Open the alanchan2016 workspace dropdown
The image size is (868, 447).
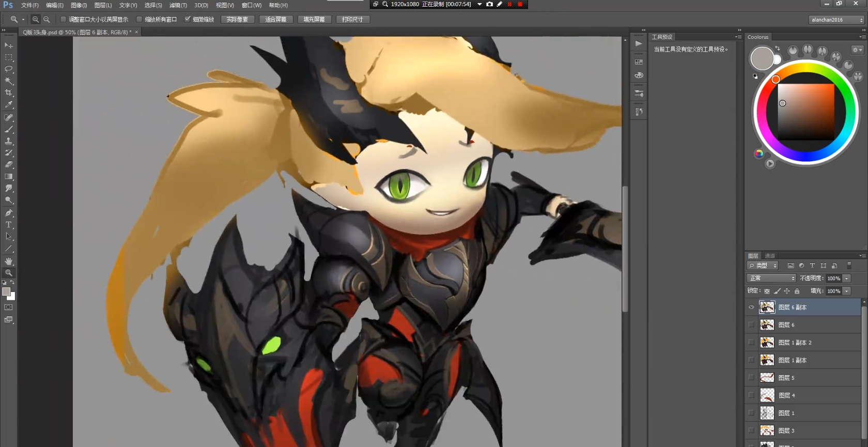click(x=836, y=20)
